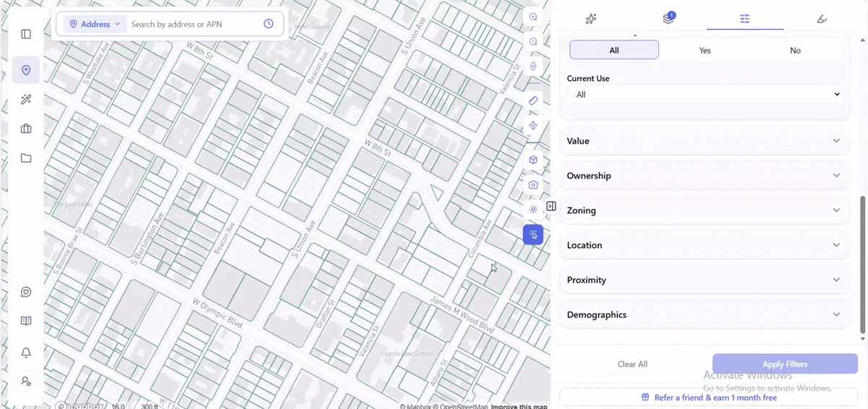The width and height of the screenshot is (868, 409).
Task: Open the folder section in sidebar
Action: (x=26, y=158)
